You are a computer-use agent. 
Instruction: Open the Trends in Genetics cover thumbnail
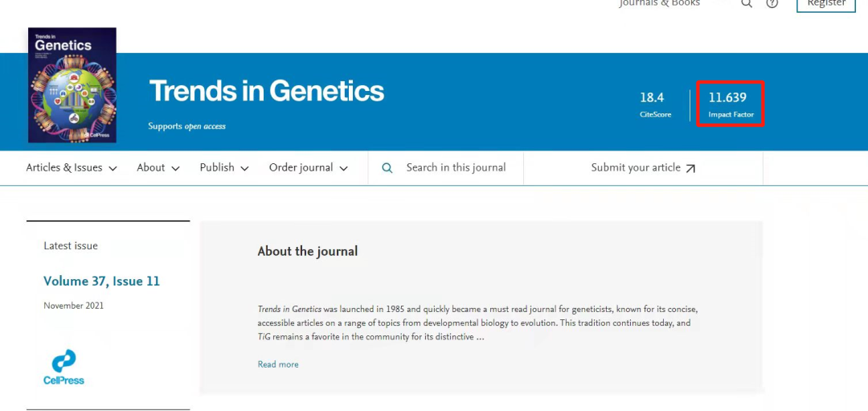(x=72, y=85)
